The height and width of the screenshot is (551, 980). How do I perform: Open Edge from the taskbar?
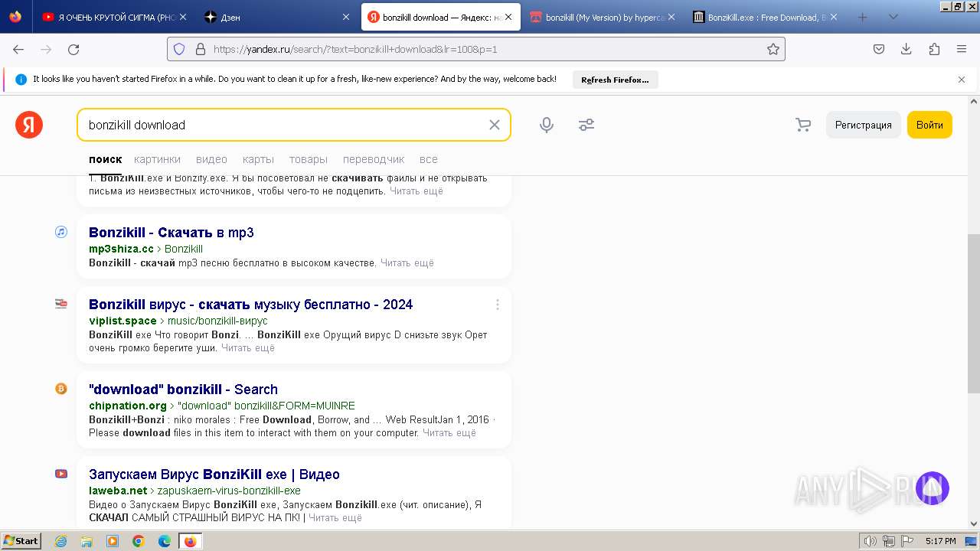[x=165, y=541]
